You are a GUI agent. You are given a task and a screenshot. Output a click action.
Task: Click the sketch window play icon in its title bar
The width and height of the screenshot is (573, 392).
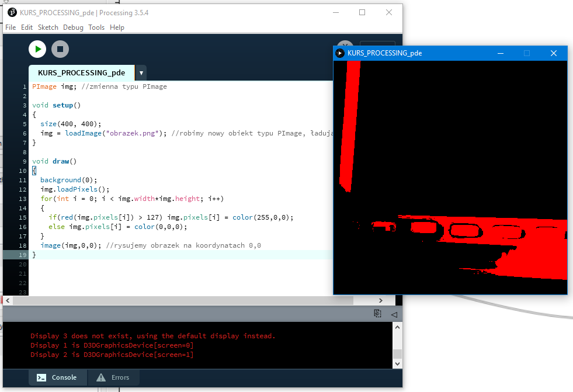[340, 53]
